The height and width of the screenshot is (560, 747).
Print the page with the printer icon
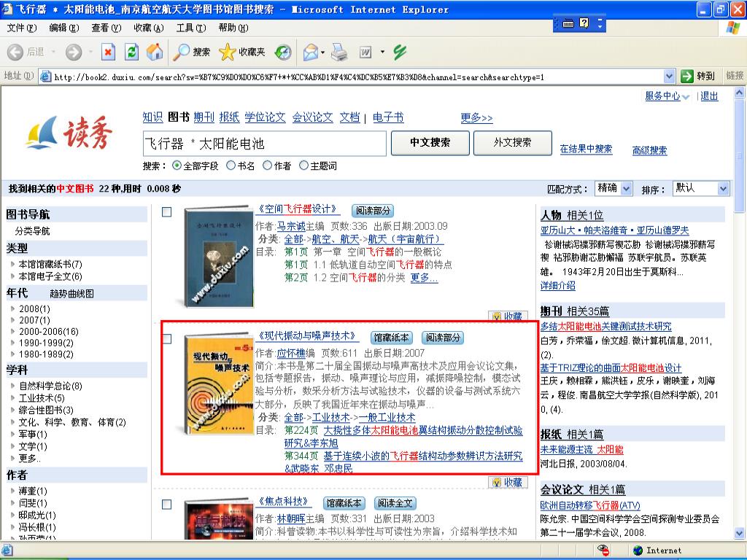(339, 52)
